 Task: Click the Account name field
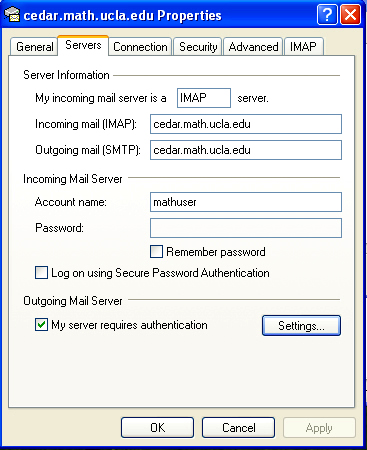coord(246,202)
